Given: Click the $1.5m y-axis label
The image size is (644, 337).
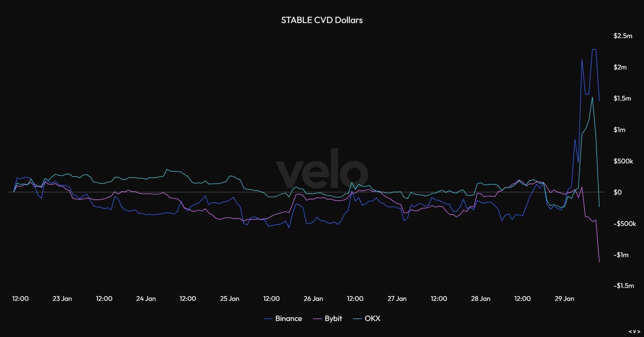Looking at the screenshot, I should click(x=622, y=98).
